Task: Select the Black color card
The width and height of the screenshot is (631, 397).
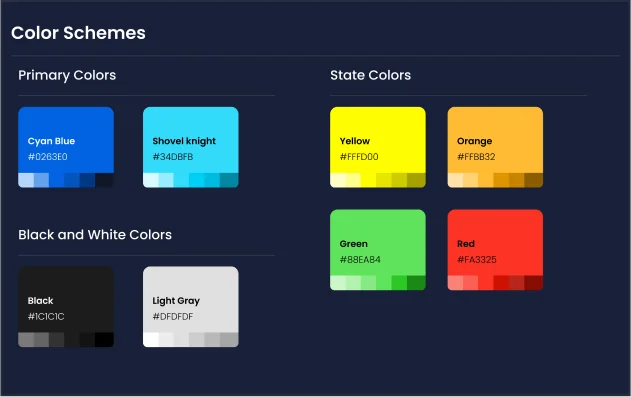Action: tap(66, 307)
